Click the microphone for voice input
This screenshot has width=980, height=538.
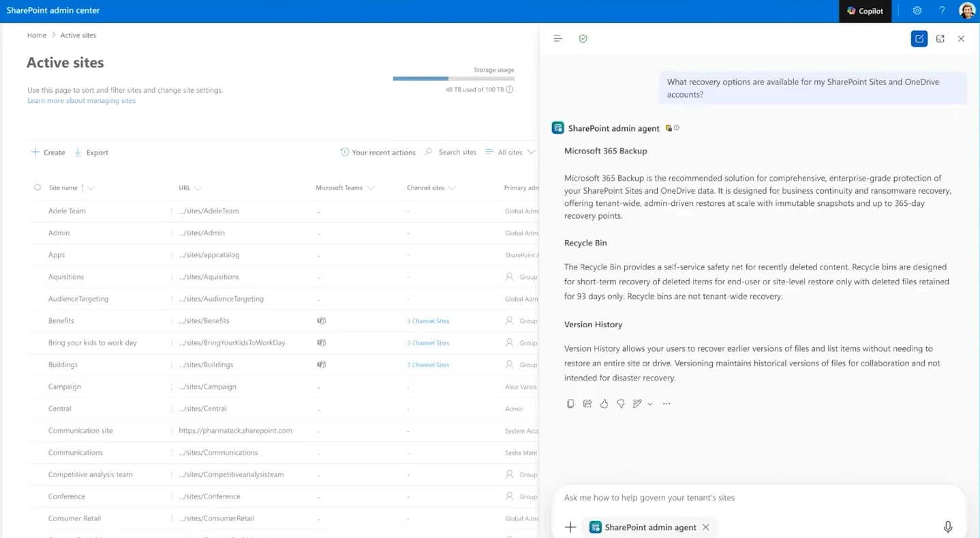click(x=948, y=527)
